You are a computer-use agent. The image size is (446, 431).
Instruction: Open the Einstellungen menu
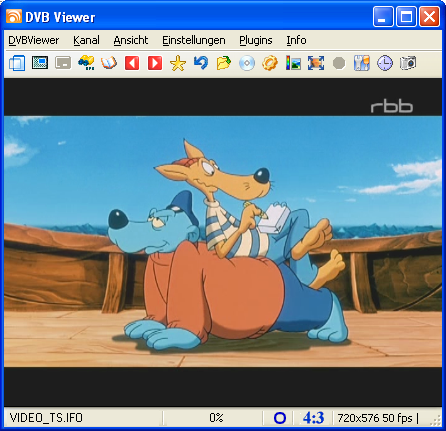click(194, 40)
